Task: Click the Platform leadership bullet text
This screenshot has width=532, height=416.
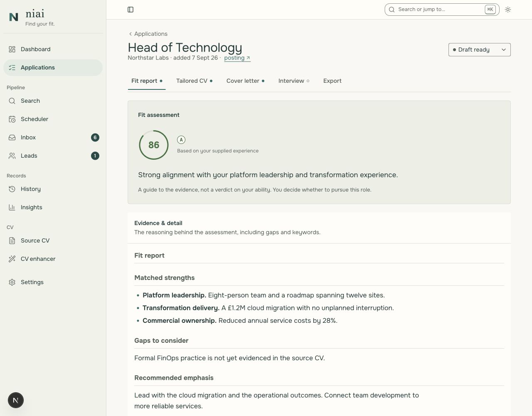Action: (x=264, y=295)
